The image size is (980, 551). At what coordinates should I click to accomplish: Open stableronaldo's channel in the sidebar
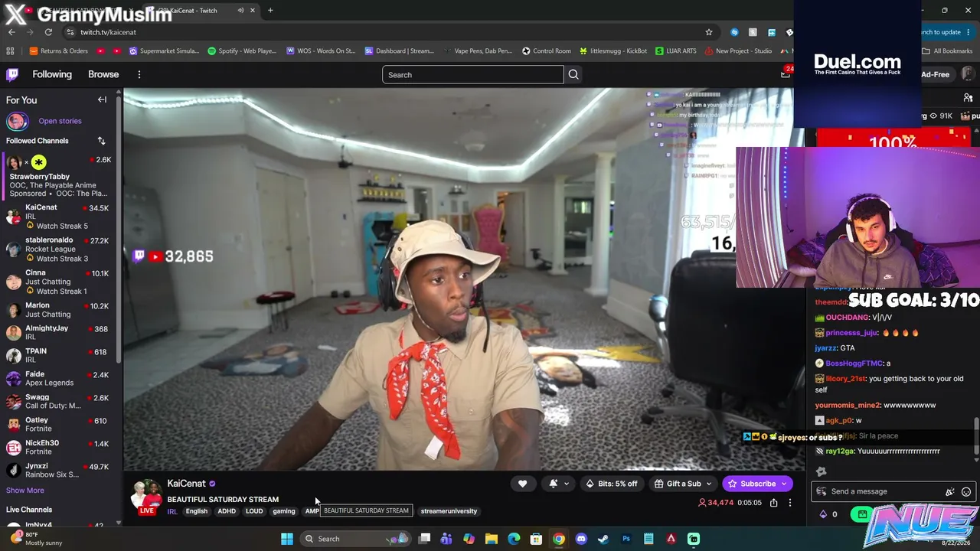[58, 249]
